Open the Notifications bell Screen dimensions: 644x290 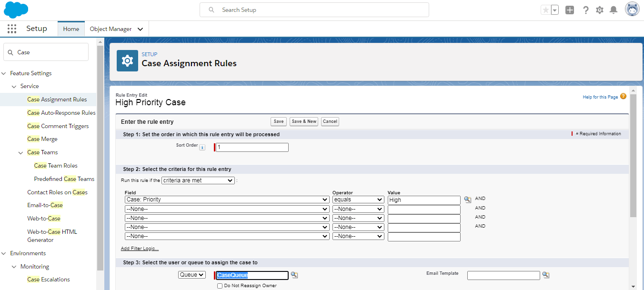[614, 10]
